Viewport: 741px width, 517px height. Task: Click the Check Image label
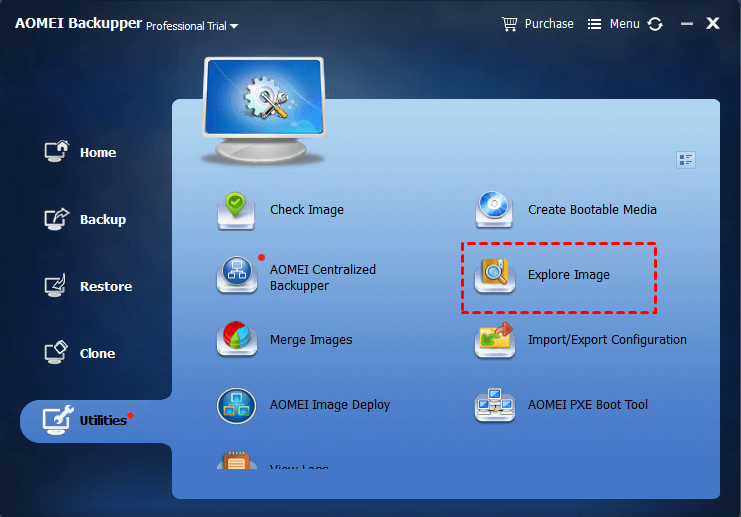coord(307,210)
